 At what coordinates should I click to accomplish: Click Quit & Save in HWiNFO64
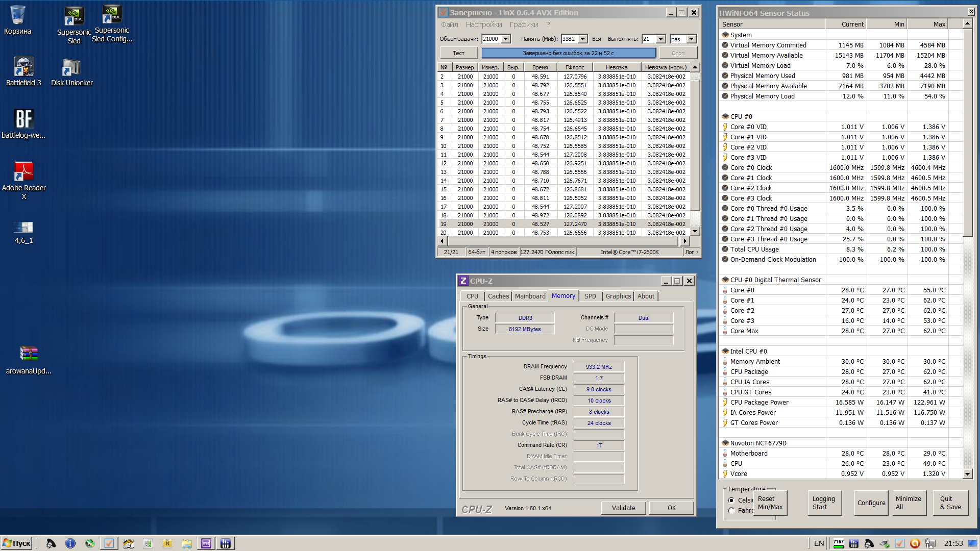pos(951,503)
